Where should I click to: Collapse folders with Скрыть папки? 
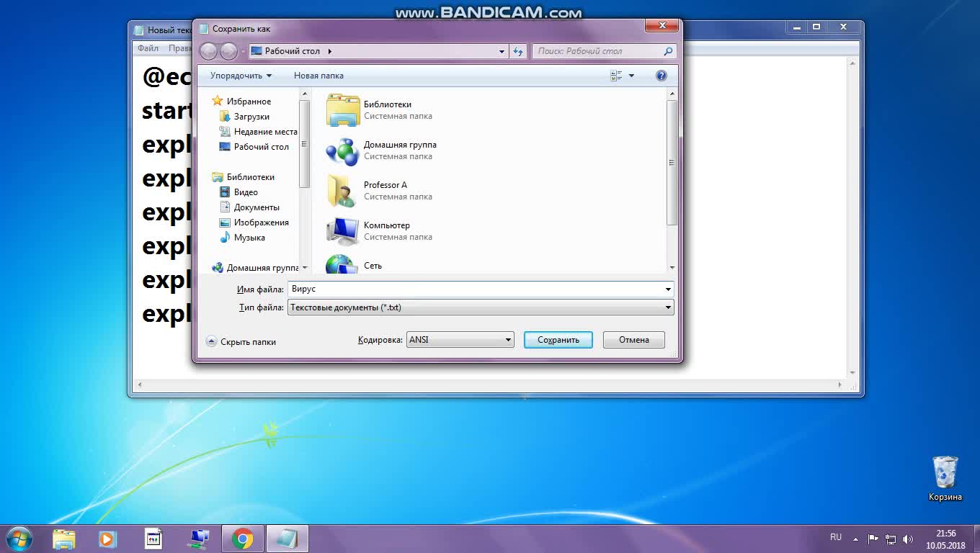[x=241, y=342]
